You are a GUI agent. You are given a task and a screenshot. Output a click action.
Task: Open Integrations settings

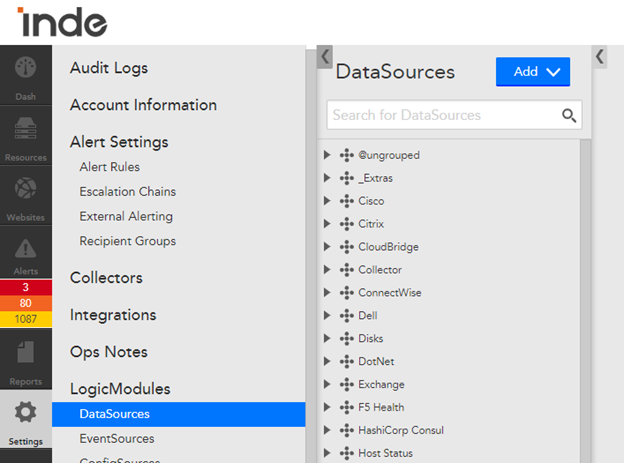point(113,315)
